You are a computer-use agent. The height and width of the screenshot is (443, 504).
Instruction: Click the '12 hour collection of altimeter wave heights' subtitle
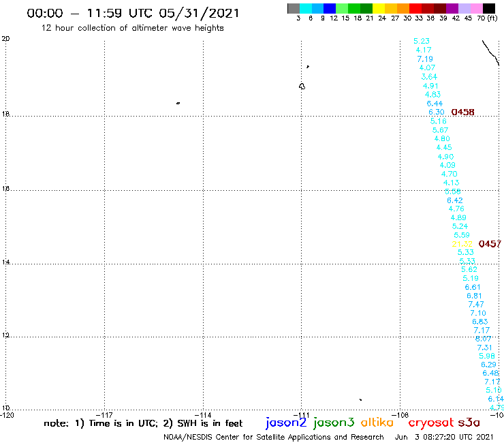click(132, 28)
